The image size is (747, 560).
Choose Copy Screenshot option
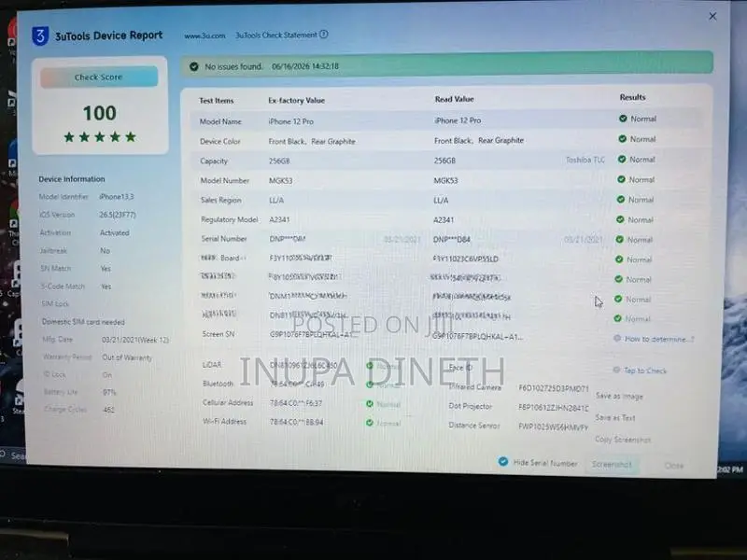pos(623,440)
